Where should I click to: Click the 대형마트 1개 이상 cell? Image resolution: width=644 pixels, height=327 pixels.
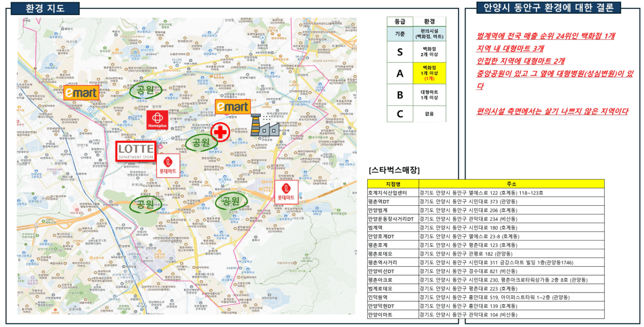coord(430,95)
